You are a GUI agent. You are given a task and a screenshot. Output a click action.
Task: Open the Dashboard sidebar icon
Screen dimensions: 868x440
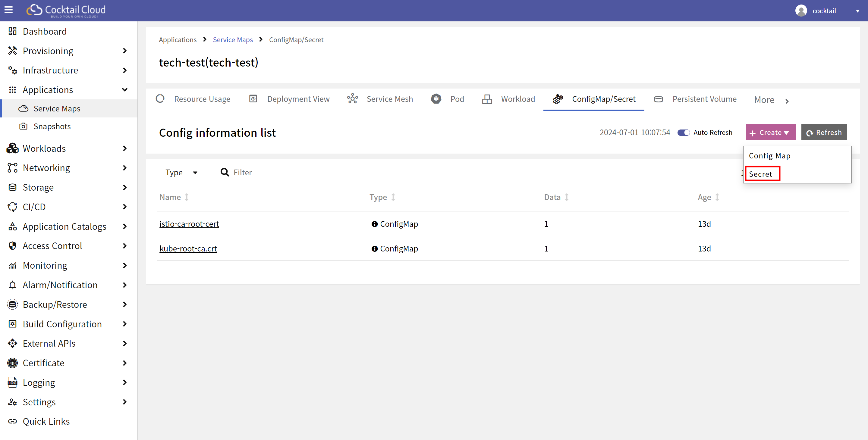point(12,31)
